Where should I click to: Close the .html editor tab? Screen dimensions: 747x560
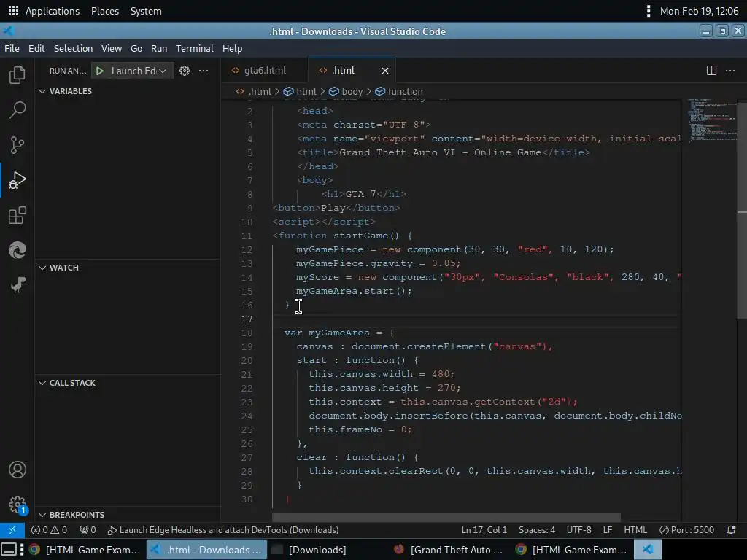coord(385,71)
